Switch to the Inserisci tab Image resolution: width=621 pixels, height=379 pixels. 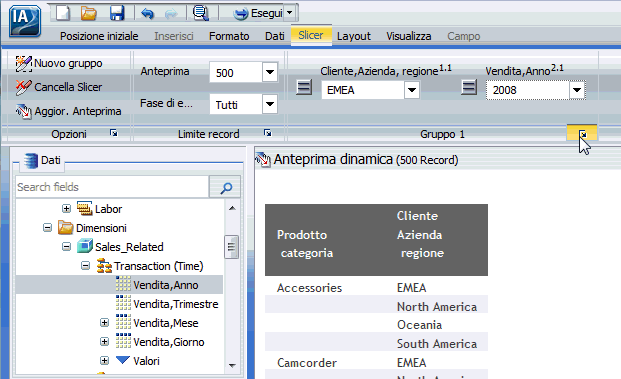pyautogui.click(x=174, y=36)
